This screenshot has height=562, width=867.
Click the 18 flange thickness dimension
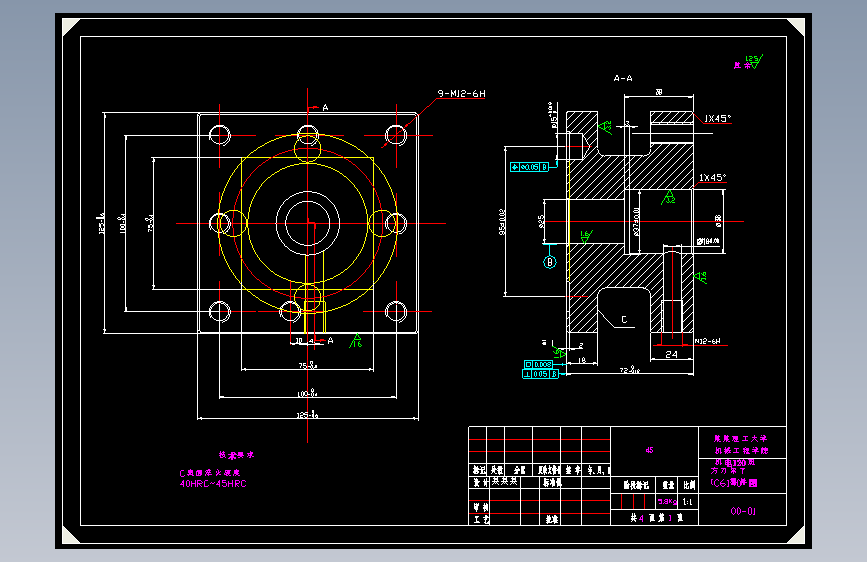click(x=582, y=360)
